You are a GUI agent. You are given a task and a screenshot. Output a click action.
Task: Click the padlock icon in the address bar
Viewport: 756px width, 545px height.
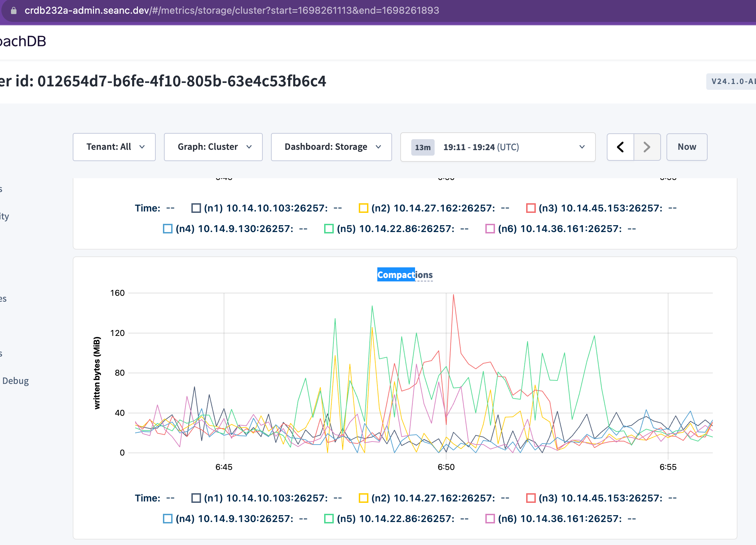click(x=14, y=10)
